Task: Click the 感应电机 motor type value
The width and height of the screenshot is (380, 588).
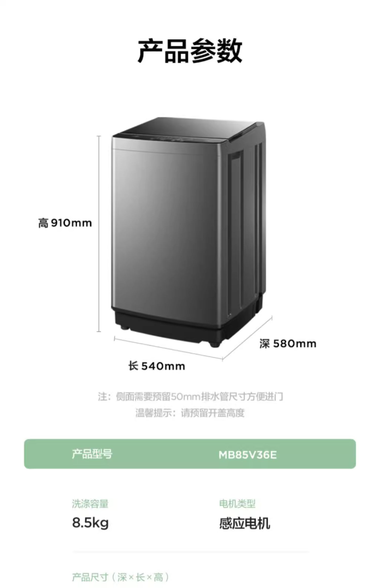Action: click(244, 523)
